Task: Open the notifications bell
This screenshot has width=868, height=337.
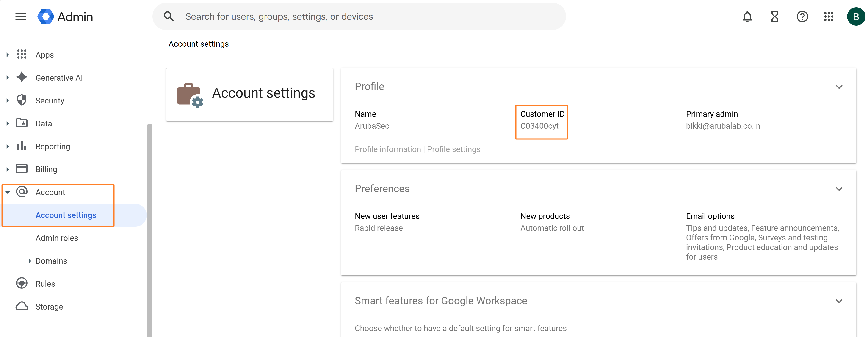Action: tap(747, 16)
